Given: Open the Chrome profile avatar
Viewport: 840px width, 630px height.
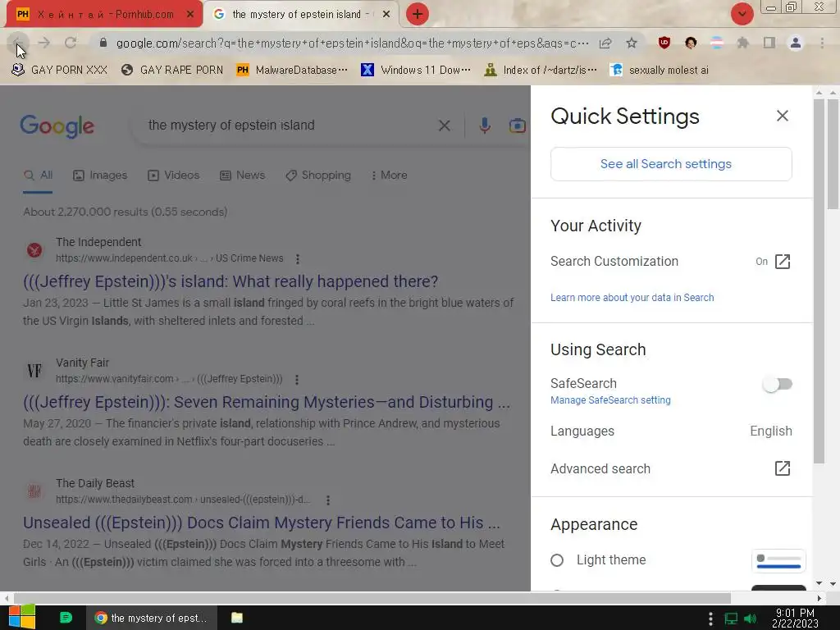Looking at the screenshot, I should pos(796,43).
